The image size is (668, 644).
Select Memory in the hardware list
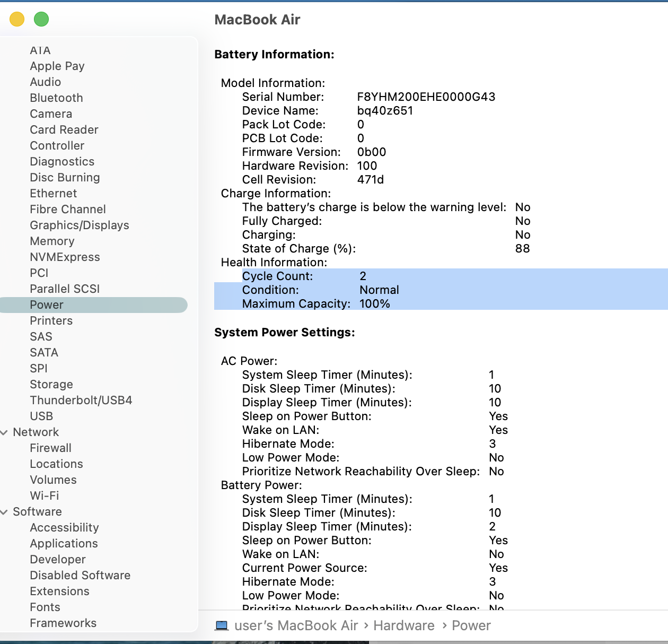click(x=52, y=241)
